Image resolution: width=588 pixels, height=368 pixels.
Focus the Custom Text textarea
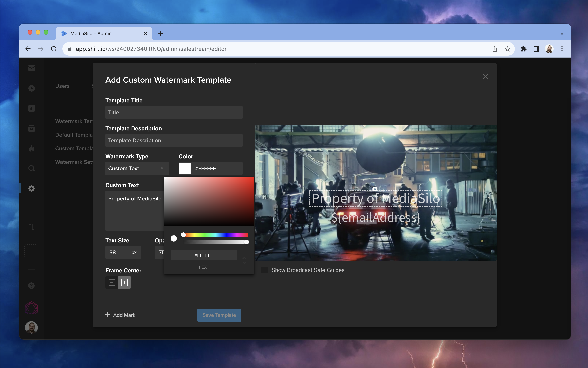[x=135, y=211]
